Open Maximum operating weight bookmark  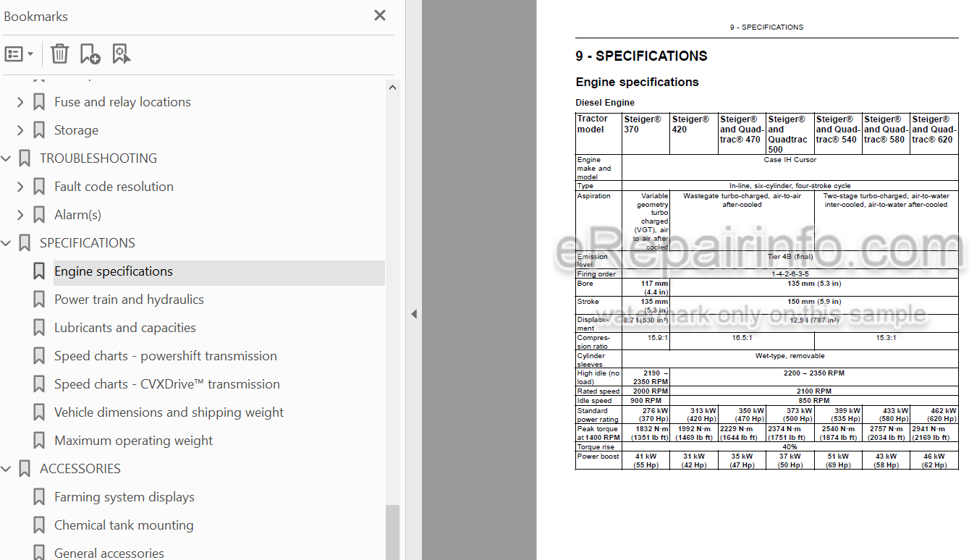click(134, 441)
